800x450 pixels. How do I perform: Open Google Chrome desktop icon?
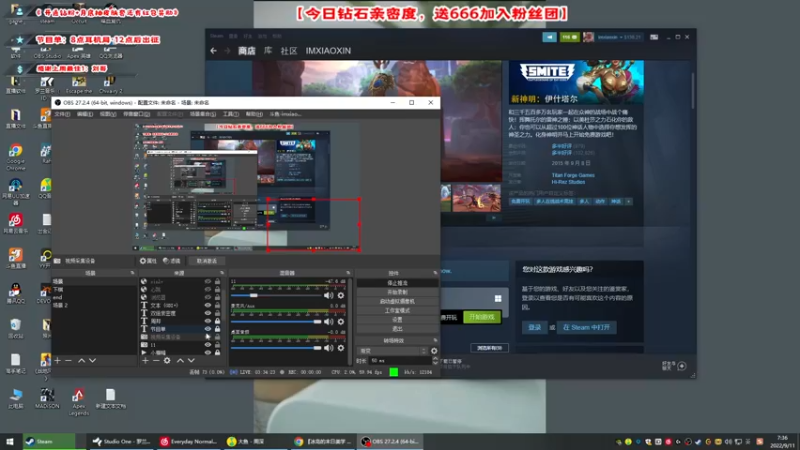click(15, 156)
